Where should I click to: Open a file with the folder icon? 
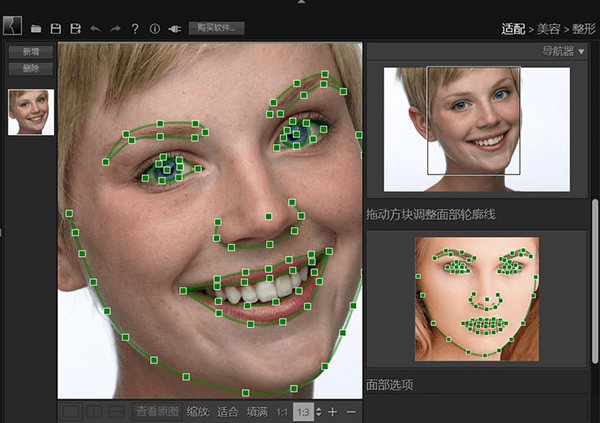36,29
